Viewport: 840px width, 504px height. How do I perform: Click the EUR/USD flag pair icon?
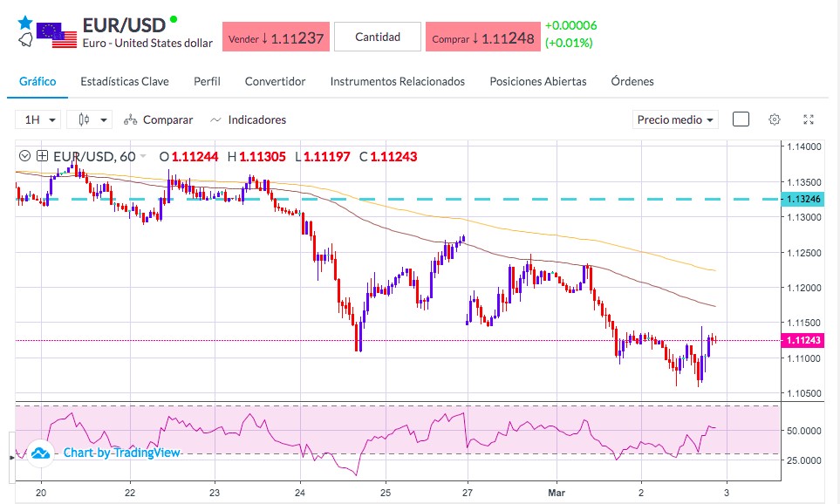57,36
